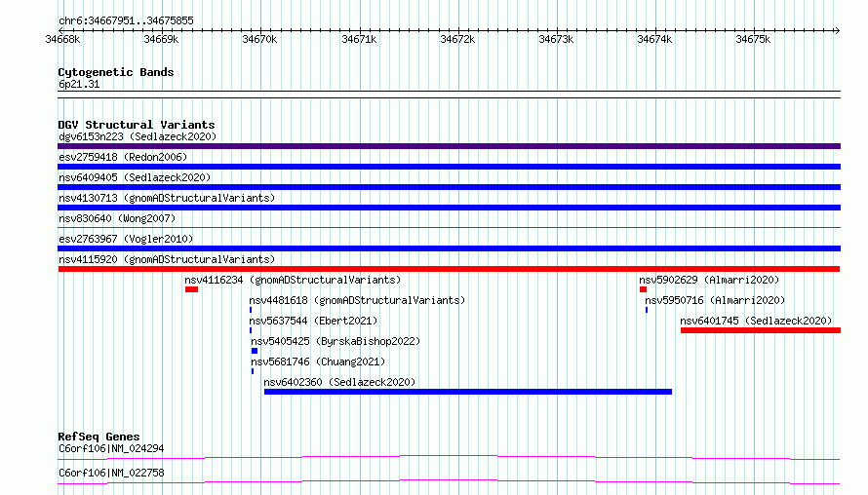Image resolution: width=868 pixels, height=495 pixels.
Task: Click the 34668k ruler label
Action: [62, 39]
